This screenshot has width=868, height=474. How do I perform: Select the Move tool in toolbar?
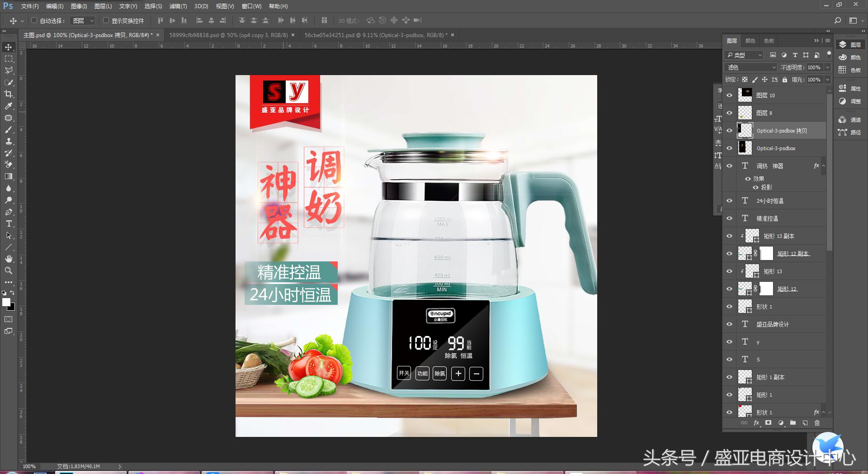(x=8, y=47)
